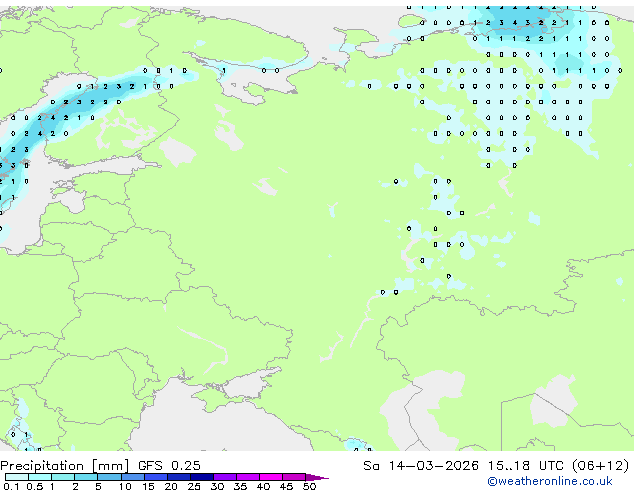Click the 2–5 mm legend swatch
The width and height of the screenshot is (634, 490).
point(86,477)
